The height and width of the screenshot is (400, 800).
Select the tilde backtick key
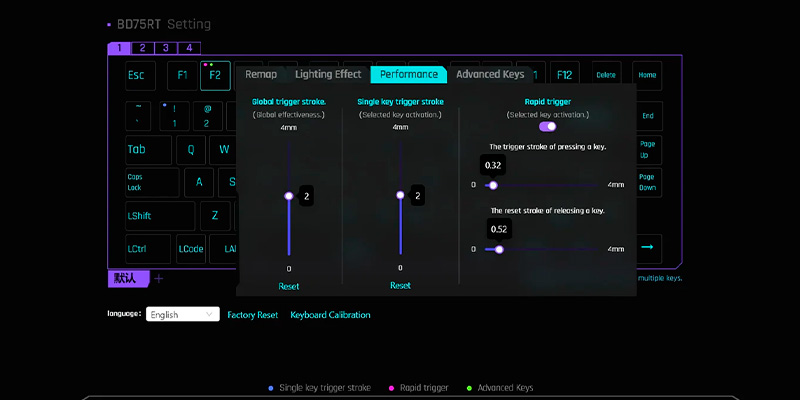(x=138, y=116)
